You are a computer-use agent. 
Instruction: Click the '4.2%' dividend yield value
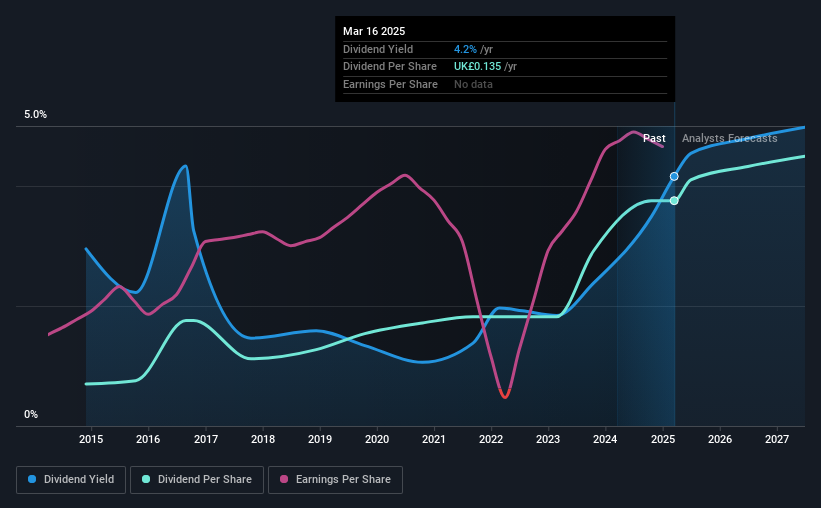coord(465,49)
